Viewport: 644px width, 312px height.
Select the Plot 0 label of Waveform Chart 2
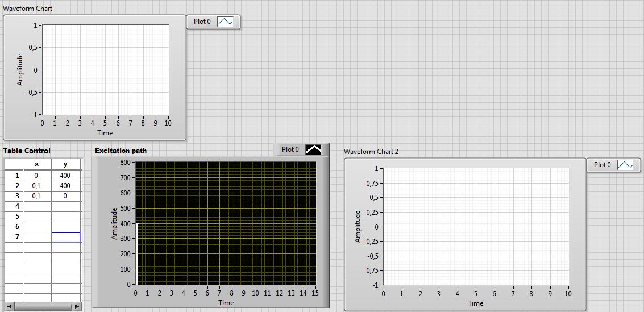click(x=602, y=165)
